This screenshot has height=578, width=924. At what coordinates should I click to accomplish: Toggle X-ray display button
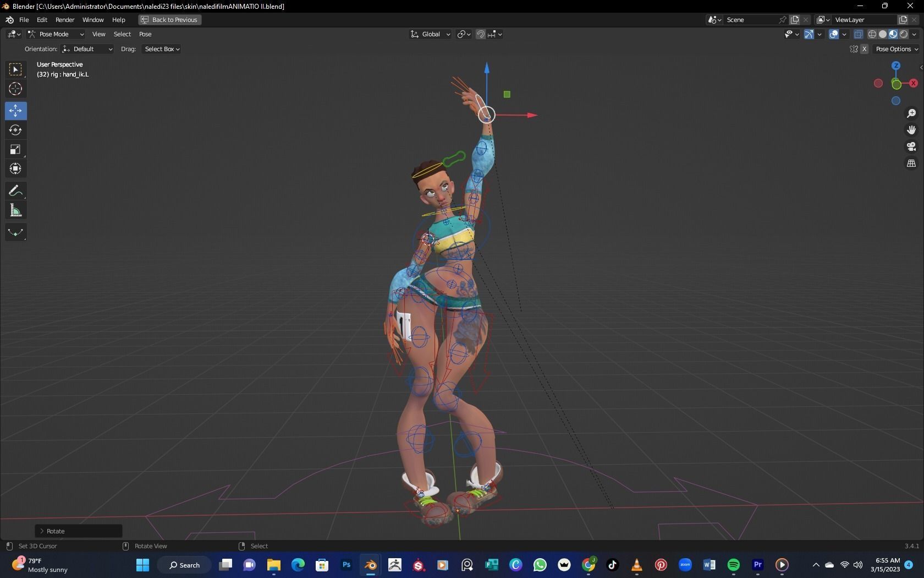tap(858, 34)
